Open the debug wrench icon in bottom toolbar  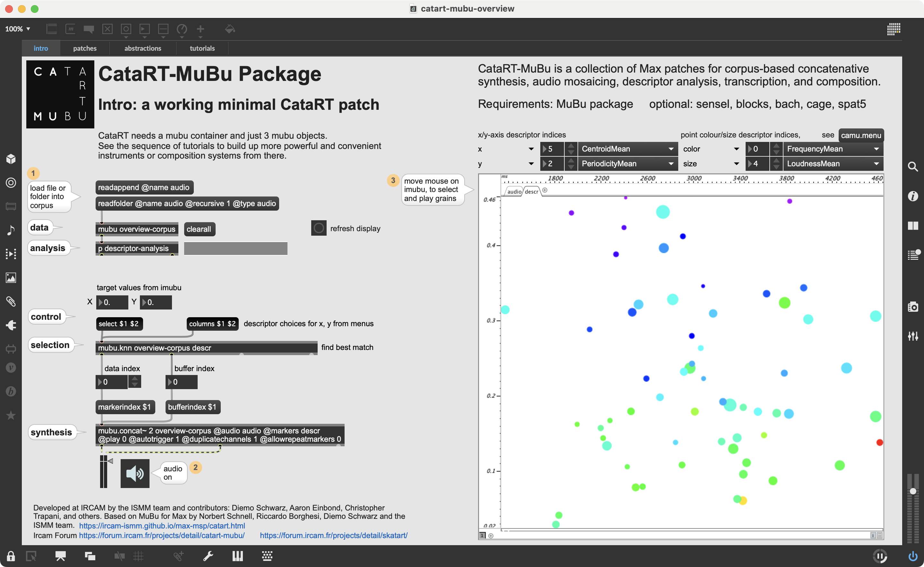point(208,556)
